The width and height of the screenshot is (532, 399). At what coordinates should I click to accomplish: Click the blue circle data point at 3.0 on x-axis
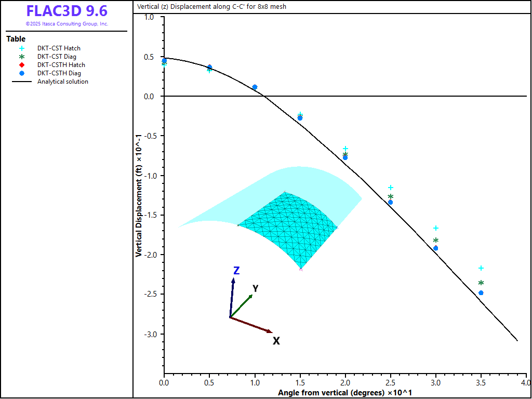point(436,248)
